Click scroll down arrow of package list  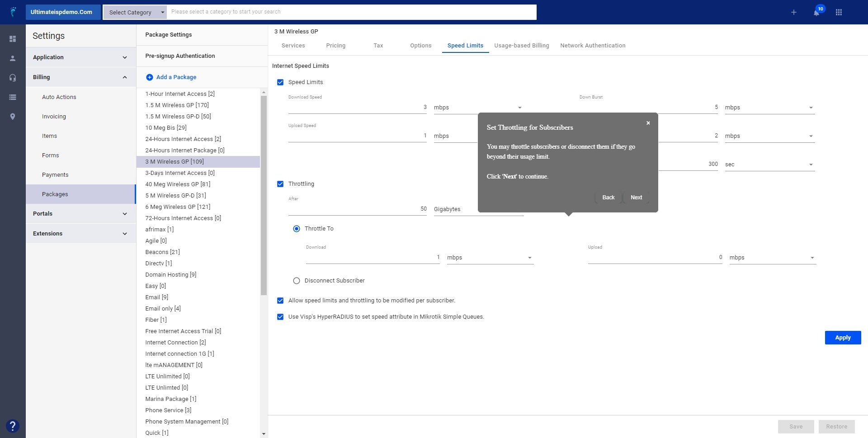tap(264, 434)
